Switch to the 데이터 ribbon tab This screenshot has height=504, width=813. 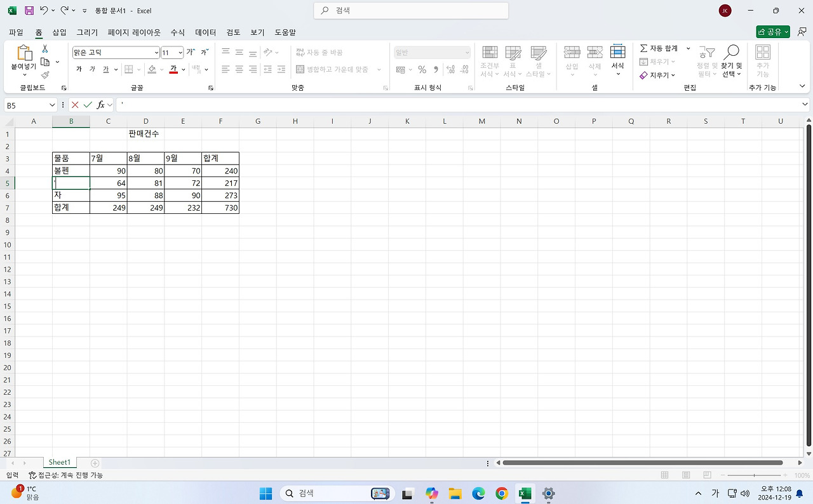pyautogui.click(x=206, y=32)
